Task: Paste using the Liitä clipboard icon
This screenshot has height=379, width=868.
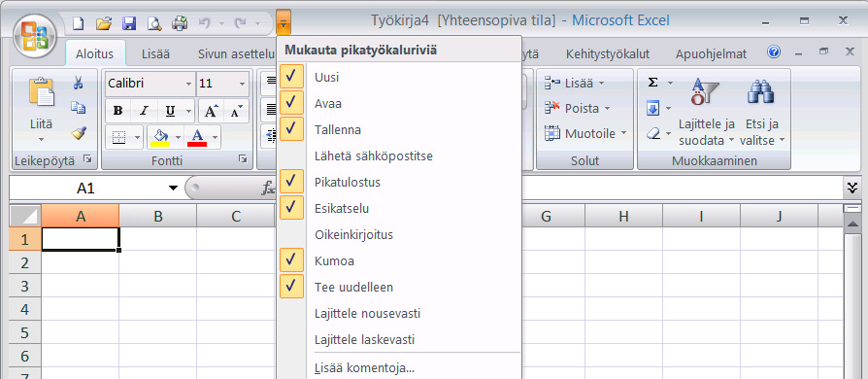Action: pos(42,92)
